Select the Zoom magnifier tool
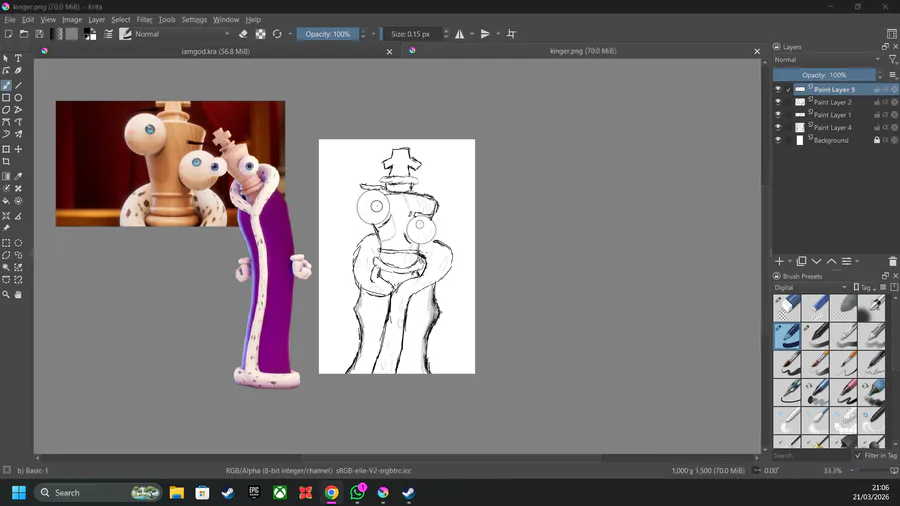The width and height of the screenshot is (900, 506). pos(6,294)
